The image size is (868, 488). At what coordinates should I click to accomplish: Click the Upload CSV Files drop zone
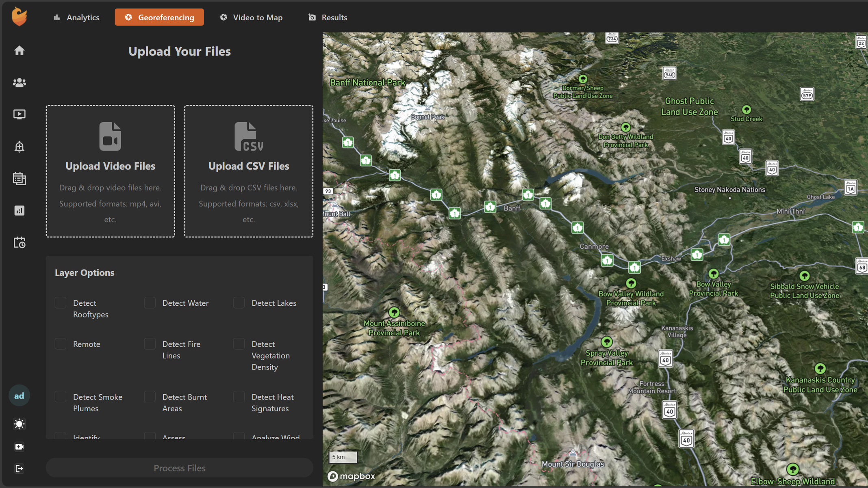[x=249, y=171]
